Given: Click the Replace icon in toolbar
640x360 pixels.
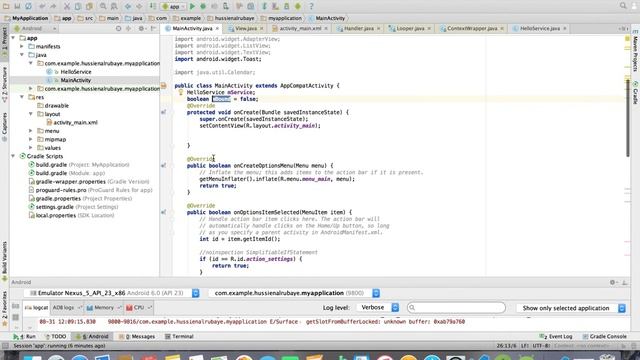Looking at the screenshot, I should pos(114,6).
